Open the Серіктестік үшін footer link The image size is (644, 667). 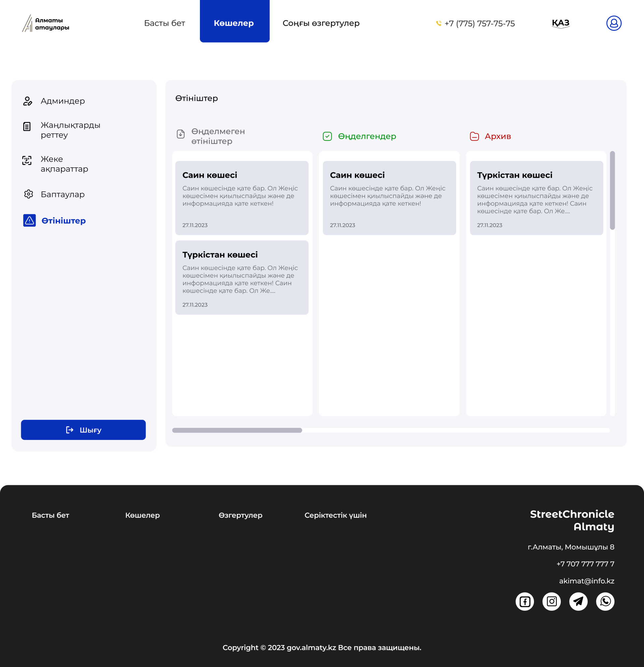point(335,515)
